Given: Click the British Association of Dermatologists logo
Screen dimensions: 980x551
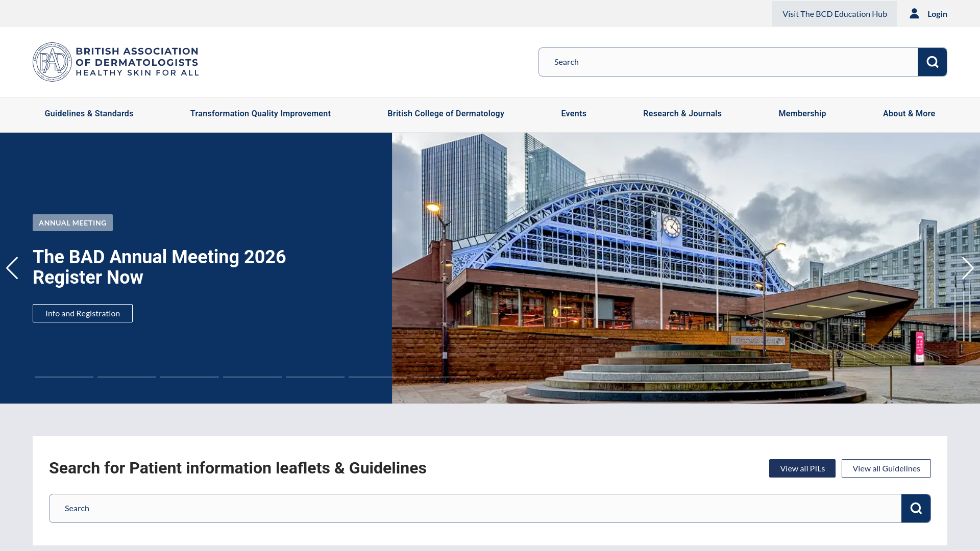Looking at the screenshot, I should [116, 62].
